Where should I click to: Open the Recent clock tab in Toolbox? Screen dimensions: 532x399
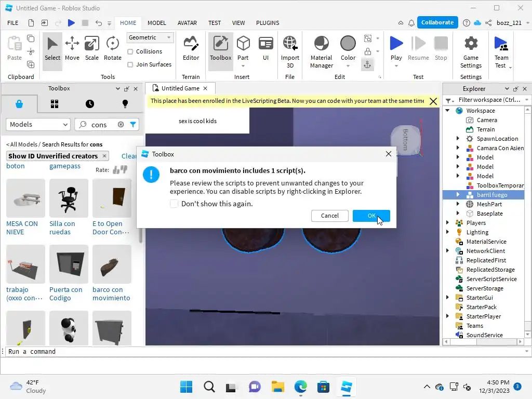(89, 104)
